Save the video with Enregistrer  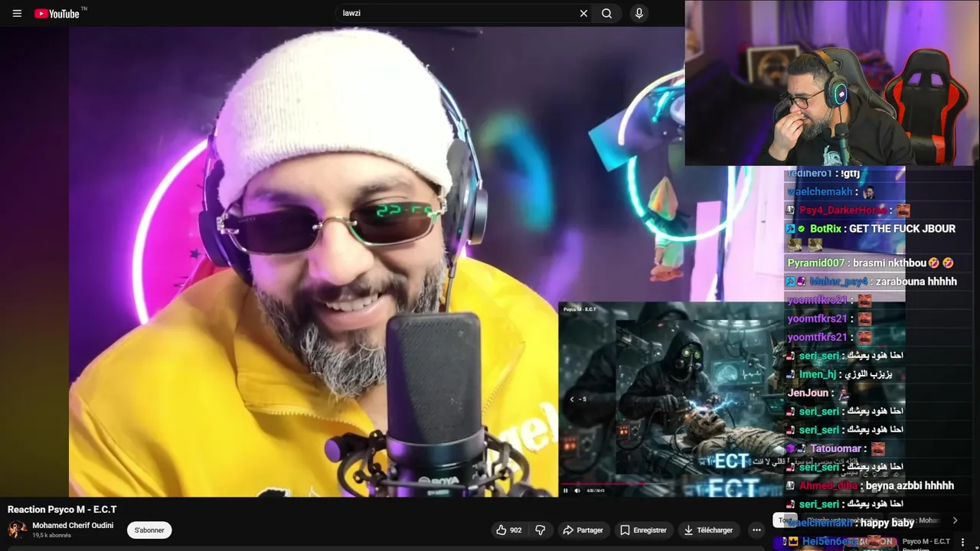tap(643, 530)
